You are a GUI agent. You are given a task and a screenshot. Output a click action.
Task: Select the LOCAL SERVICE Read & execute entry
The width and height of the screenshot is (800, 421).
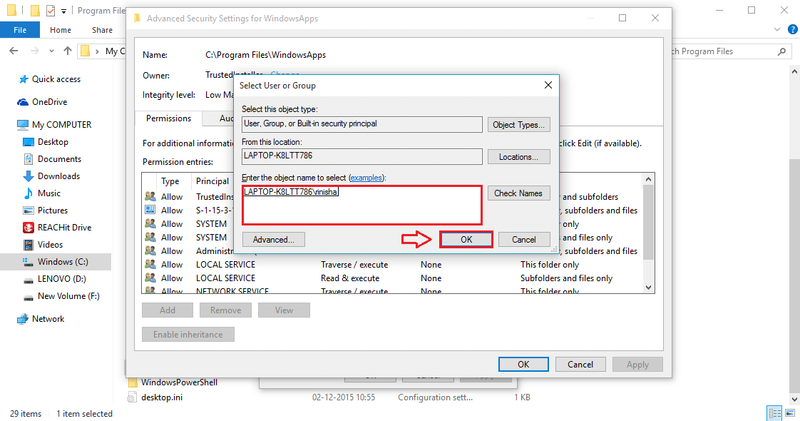(x=393, y=278)
